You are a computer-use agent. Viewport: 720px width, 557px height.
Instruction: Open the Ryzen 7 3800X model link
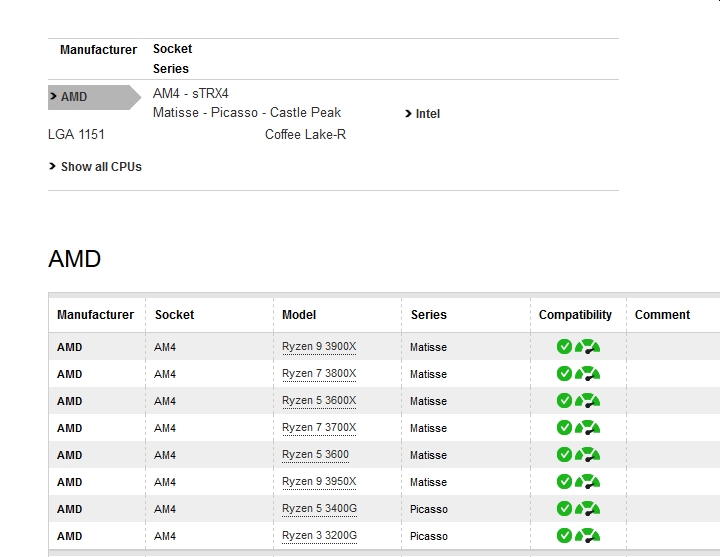click(319, 374)
